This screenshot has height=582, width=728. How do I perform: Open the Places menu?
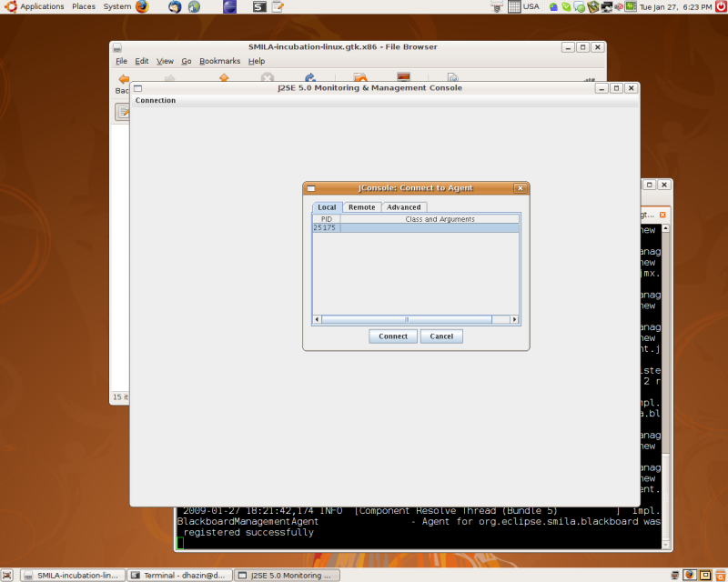coord(84,6)
